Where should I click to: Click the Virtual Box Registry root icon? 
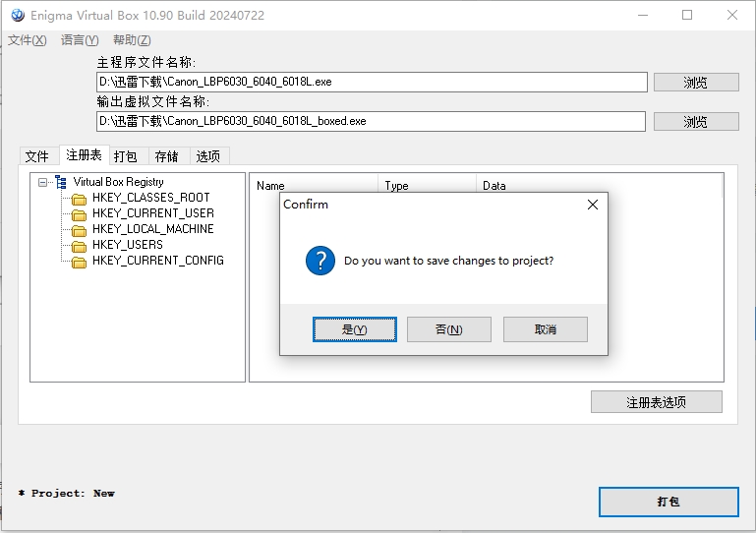[x=61, y=182]
